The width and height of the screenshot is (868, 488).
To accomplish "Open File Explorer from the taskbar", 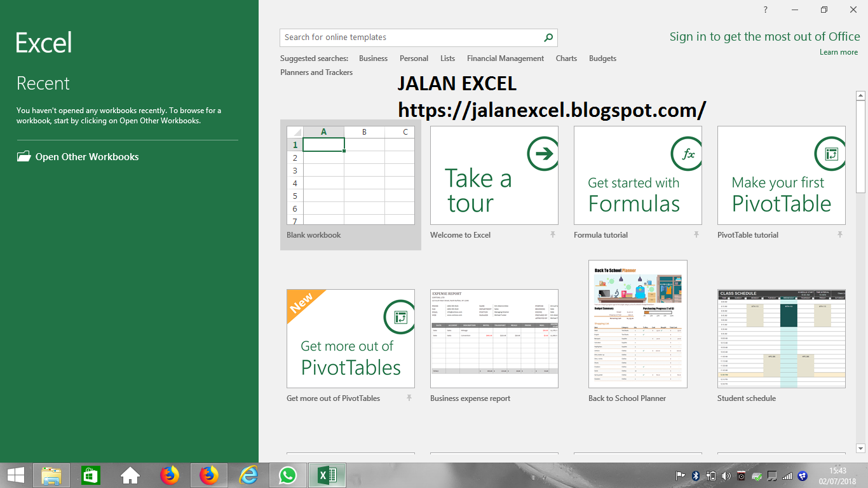I will pos(51,475).
